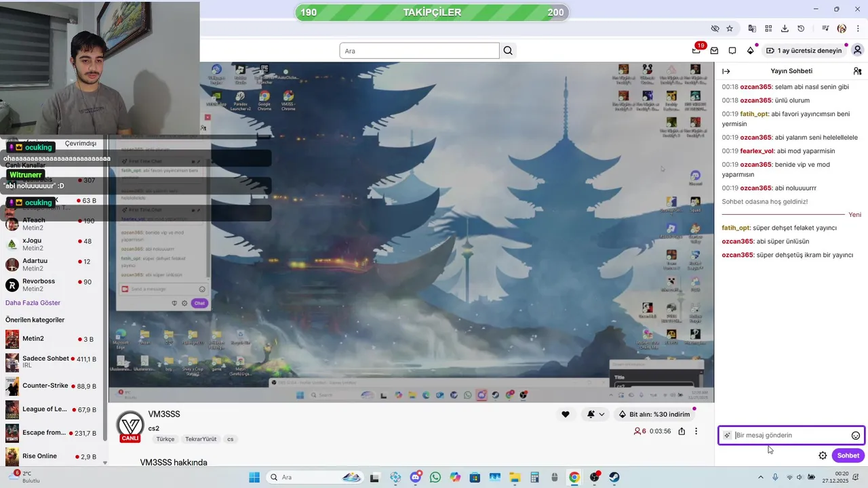Click '1 ay ücretsiz deneyin' button
The height and width of the screenshot is (488, 868).
[x=804, y=51]
